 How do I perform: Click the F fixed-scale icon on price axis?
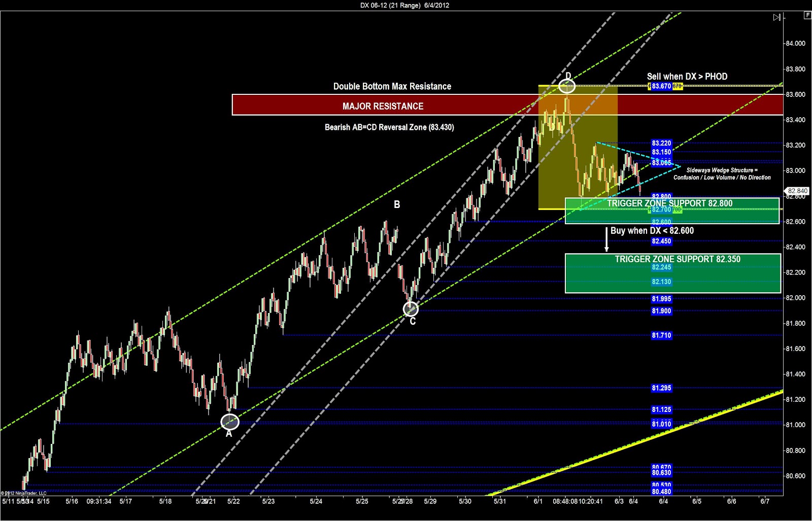(807, 16)
